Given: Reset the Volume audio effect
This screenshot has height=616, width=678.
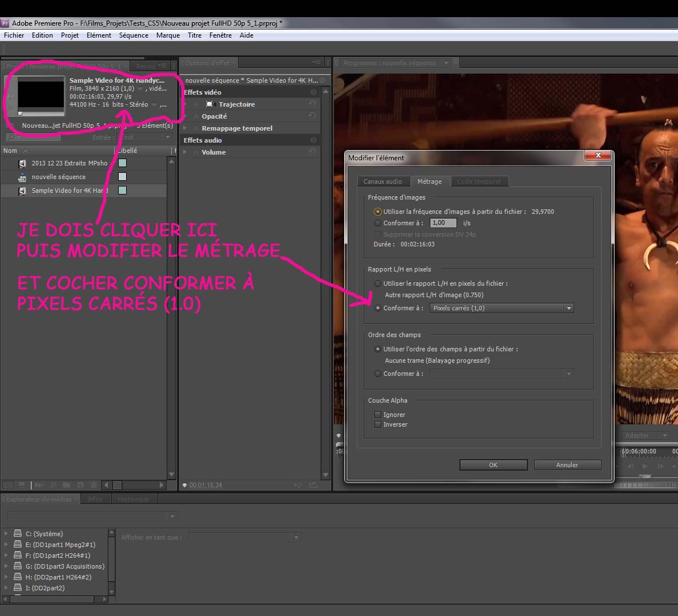Looking at the screenshot, I should 312,152.
